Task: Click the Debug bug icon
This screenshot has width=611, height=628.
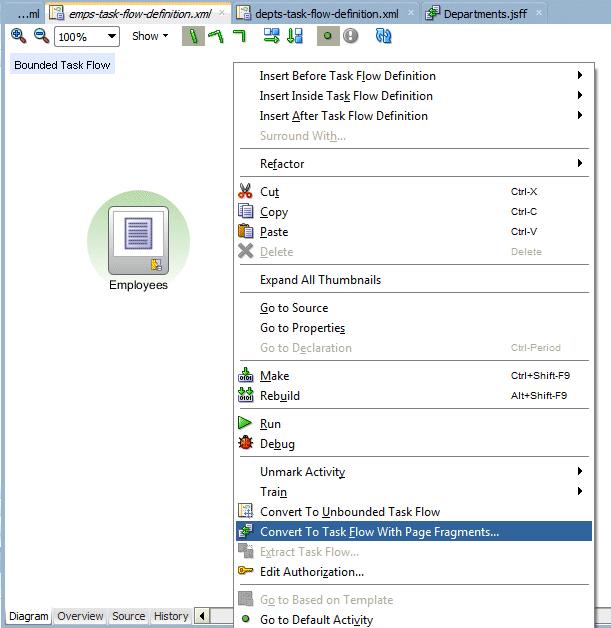Action: pyautogui.click(x=245, y=443)
